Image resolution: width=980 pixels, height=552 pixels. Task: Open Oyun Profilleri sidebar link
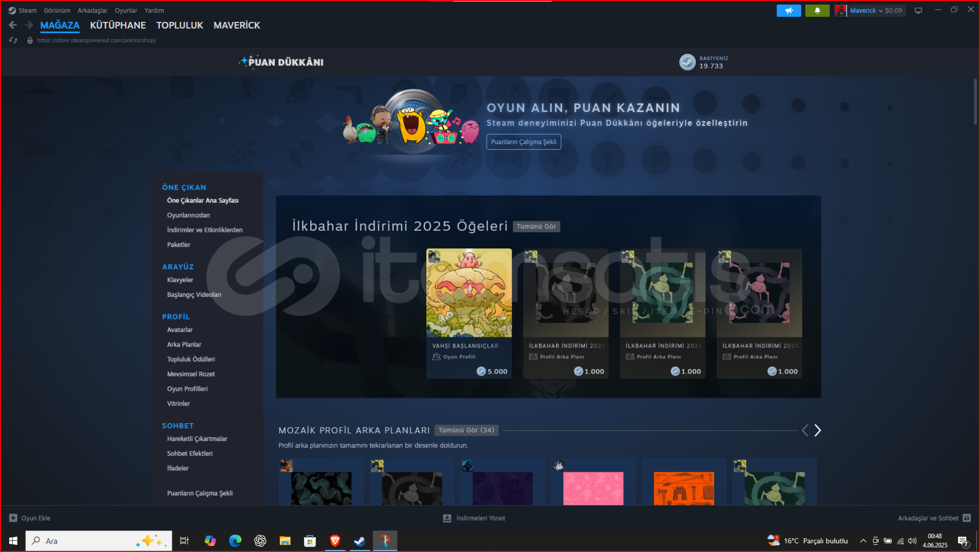(187, 389)
